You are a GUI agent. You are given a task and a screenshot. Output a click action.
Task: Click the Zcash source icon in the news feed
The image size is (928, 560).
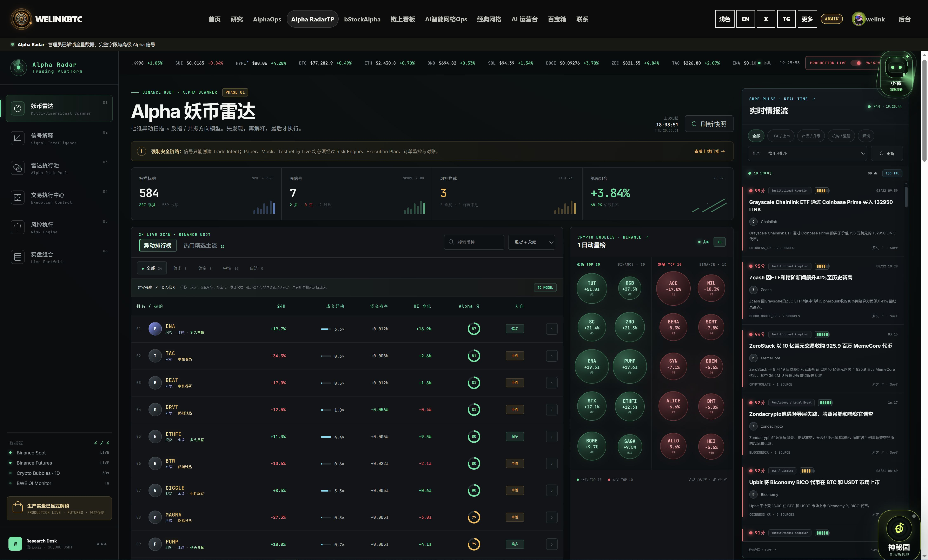[x=753, y=290]
